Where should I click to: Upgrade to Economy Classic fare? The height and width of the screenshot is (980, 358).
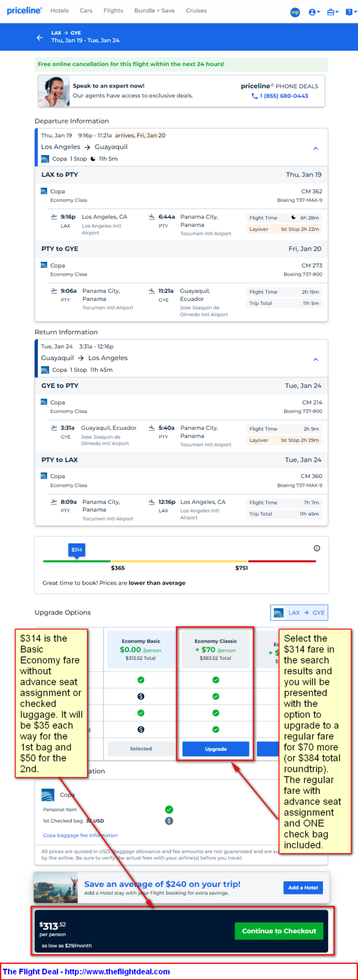pos(216,749)
